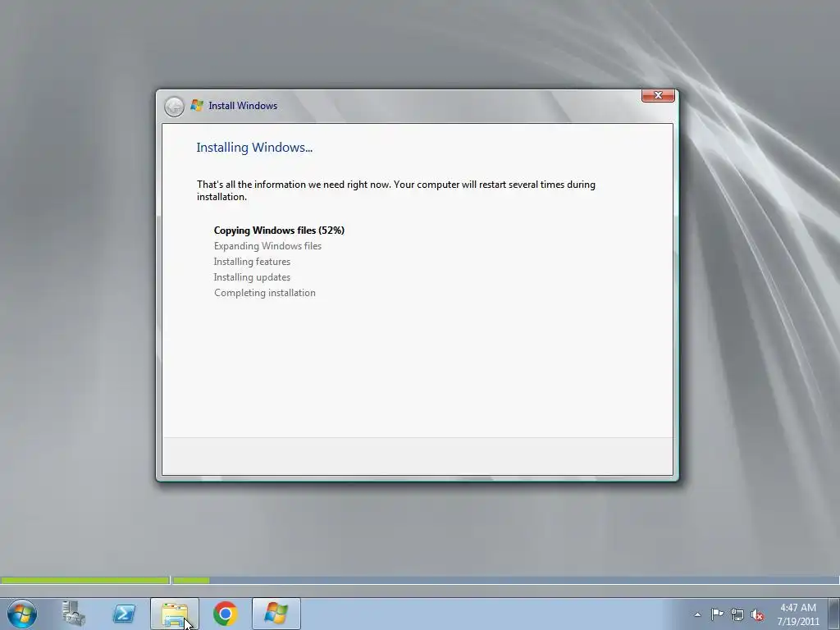The image size is (840, 630).
Task: Open the Start menu orb
Action: [x=22, y=614]
